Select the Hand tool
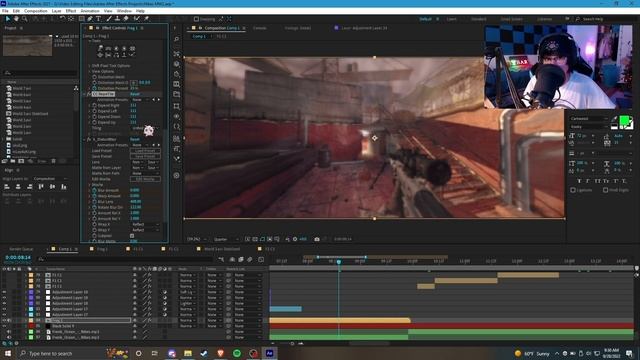 click(16, 19)
